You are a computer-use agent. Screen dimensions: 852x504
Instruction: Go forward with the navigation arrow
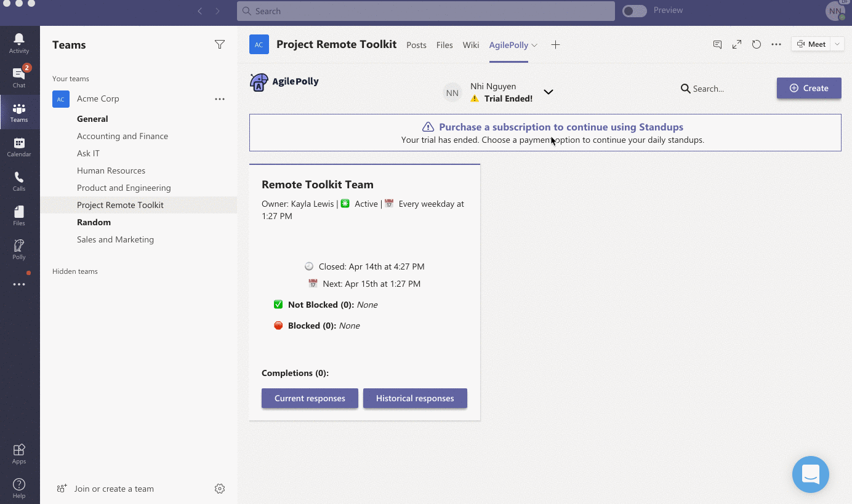click(217, 11)
